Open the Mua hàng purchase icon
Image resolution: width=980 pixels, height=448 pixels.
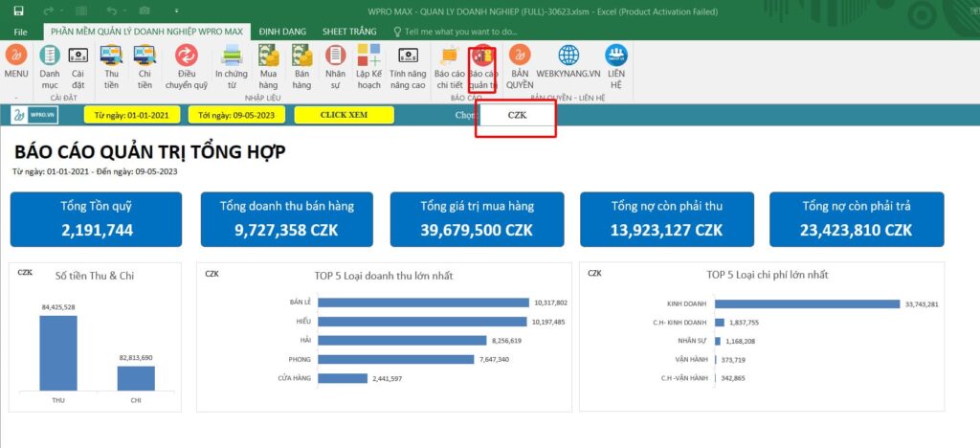coord(269,57)
